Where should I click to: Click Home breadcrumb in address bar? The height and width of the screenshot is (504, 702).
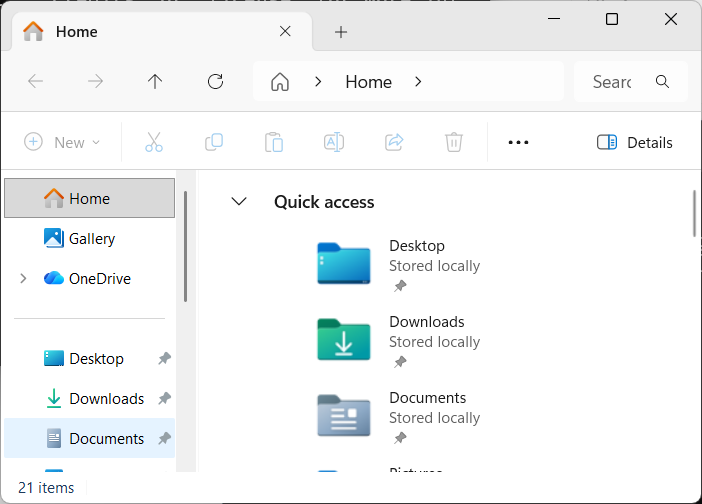pyautogui.click(x=368, y=82)
